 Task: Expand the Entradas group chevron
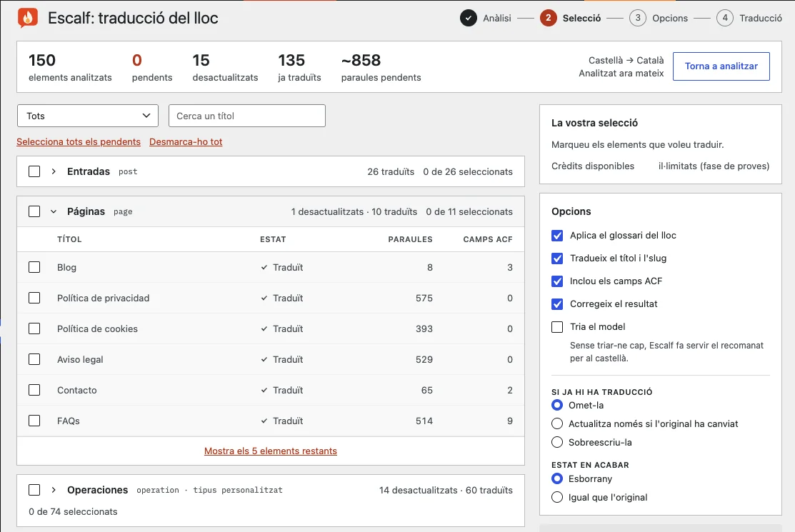click(54, 172)
